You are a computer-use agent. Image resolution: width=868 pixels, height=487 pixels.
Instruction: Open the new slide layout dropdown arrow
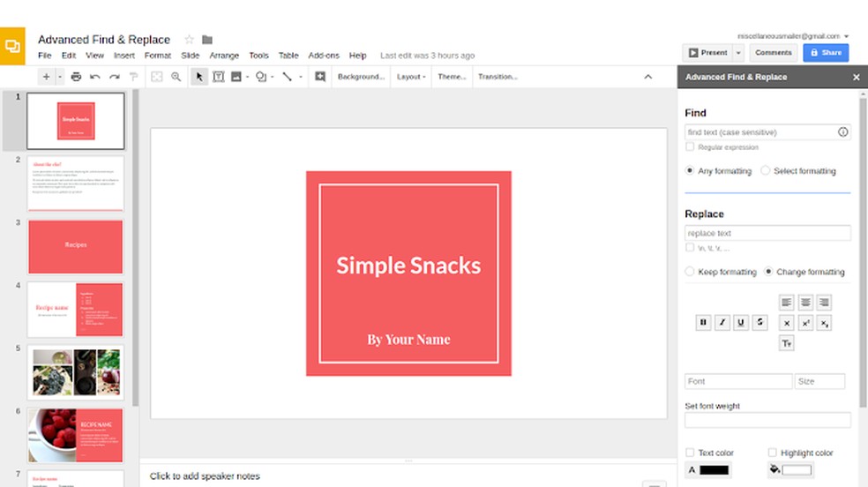60,77
